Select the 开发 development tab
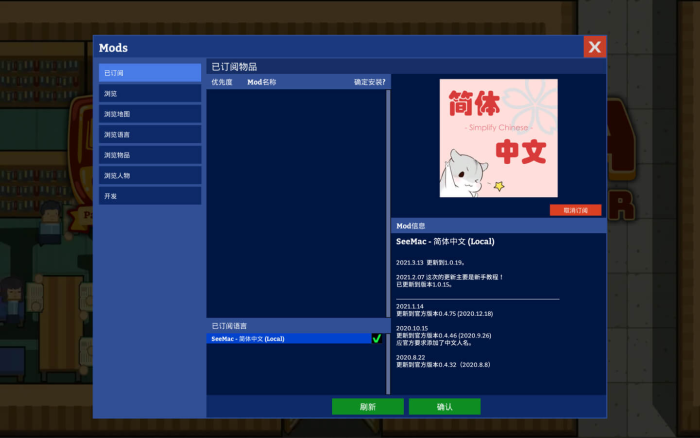Image resolution: width=700 pixels, height=438 pixels. coord(150,196)
